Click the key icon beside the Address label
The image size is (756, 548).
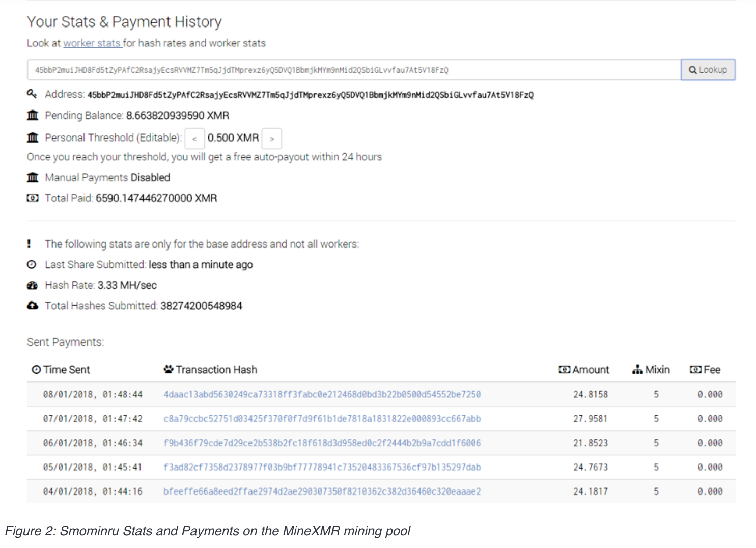pyautogui.click(x=33, y=94)
